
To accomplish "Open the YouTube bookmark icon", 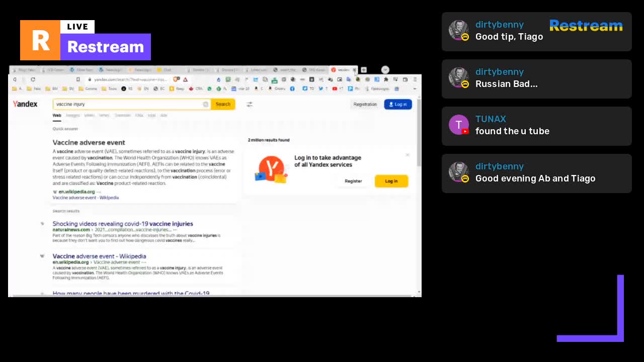I will tap(335, 88).
